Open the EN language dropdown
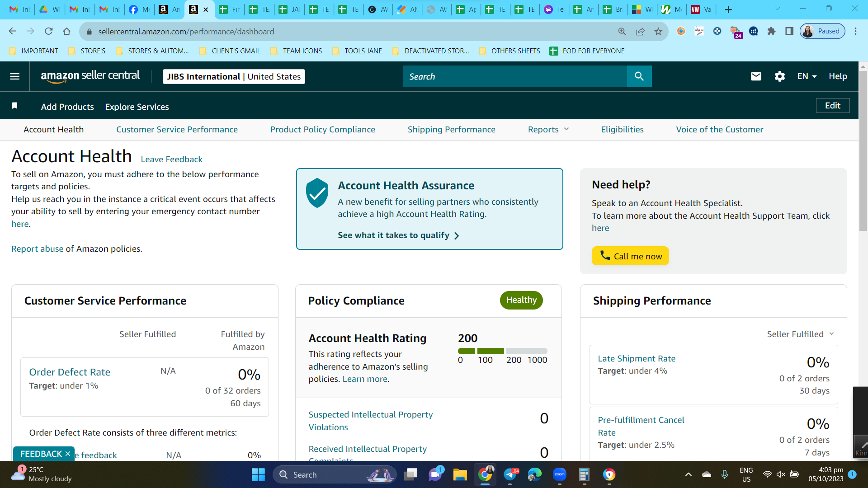 [807, 76]
